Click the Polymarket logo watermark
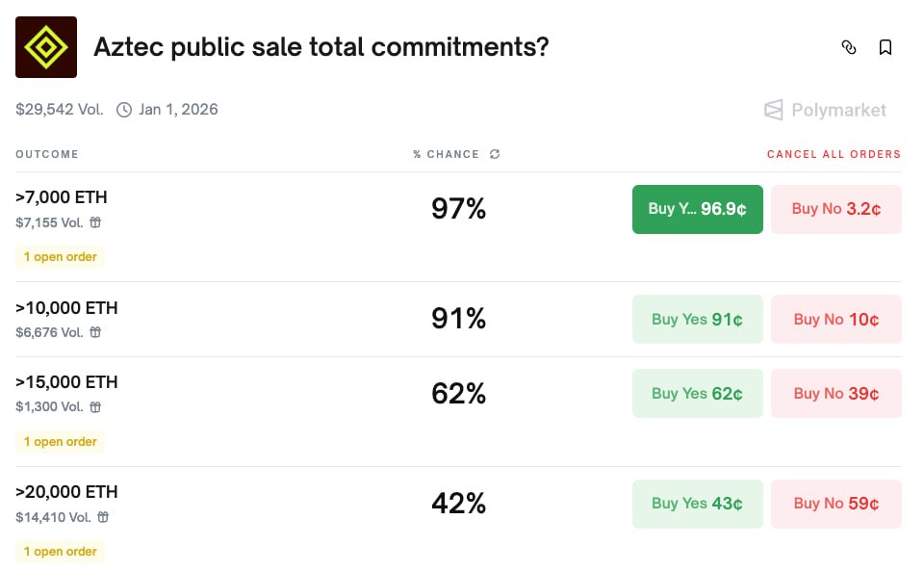This screenshot has width=924, height=572. (825, 110)
